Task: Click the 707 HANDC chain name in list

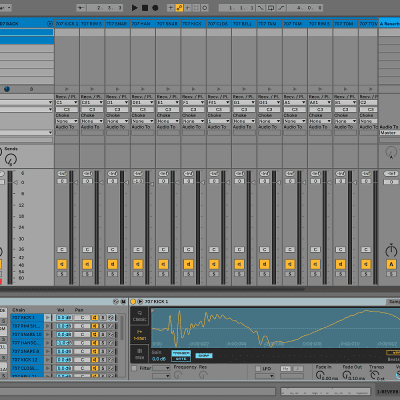Action: [x=27, y=343]
